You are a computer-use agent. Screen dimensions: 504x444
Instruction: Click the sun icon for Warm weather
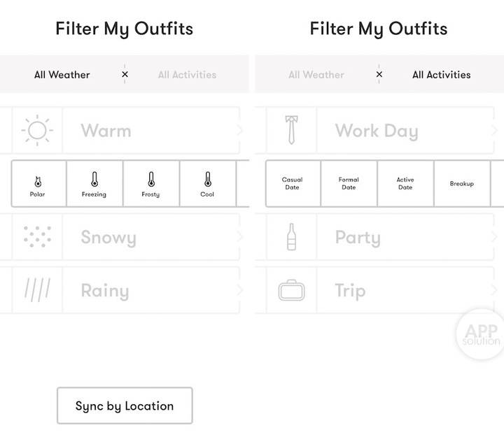(36, 131)
